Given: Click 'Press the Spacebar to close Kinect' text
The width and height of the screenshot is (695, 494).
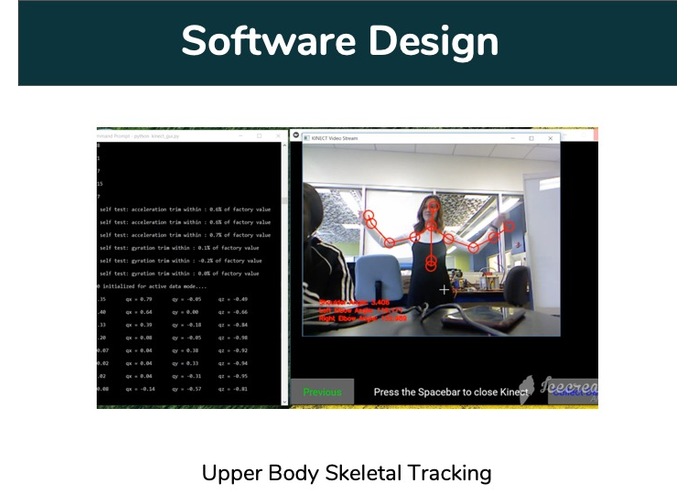Looking at the screenshot, I should click(451, 392).
